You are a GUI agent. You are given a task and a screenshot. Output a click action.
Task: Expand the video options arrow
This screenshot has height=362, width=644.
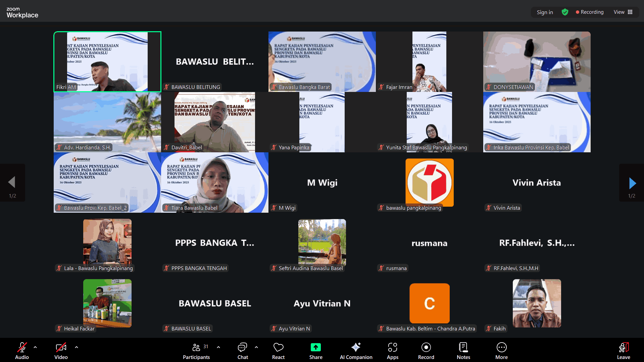pos(77,347)
